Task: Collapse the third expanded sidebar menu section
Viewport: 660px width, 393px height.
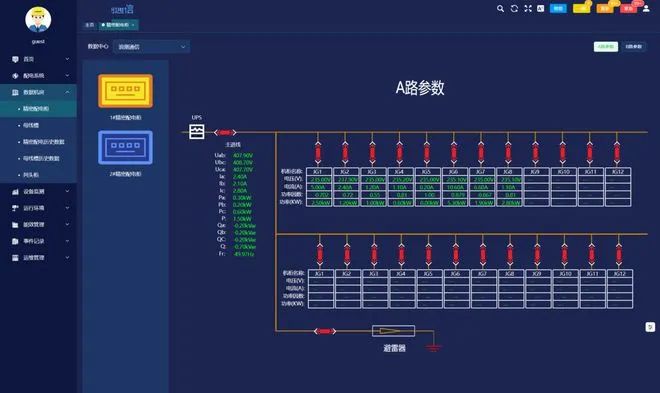Action: pyautogui.click(x=67, y=92)
